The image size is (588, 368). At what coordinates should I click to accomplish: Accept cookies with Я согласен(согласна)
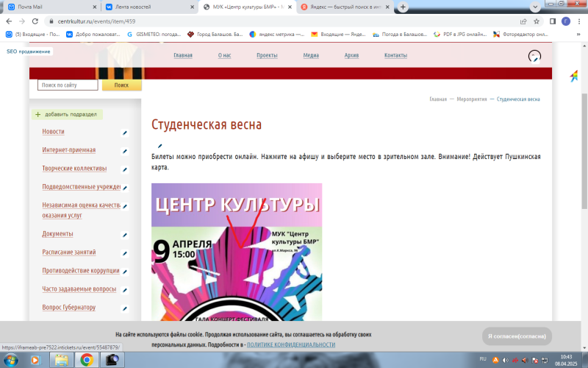click(x=517, y=336)
